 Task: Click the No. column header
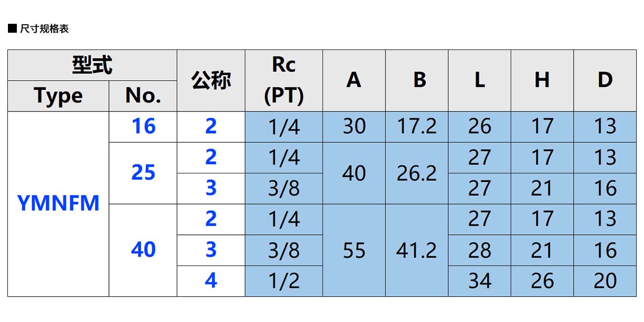(143, 96)
